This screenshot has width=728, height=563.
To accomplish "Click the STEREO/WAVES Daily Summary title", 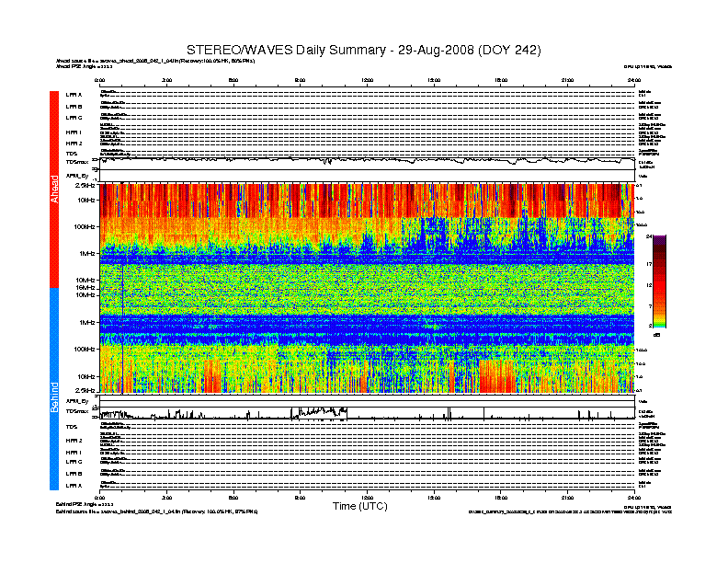I will [x=363, y=51].
